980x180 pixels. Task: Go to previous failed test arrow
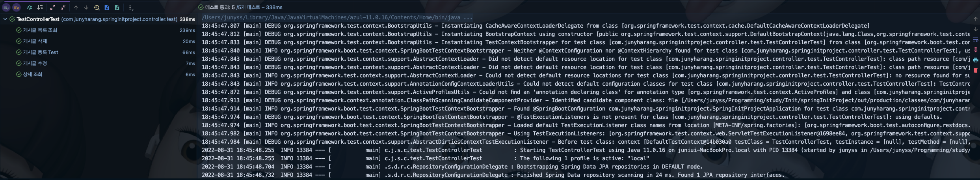76,7
